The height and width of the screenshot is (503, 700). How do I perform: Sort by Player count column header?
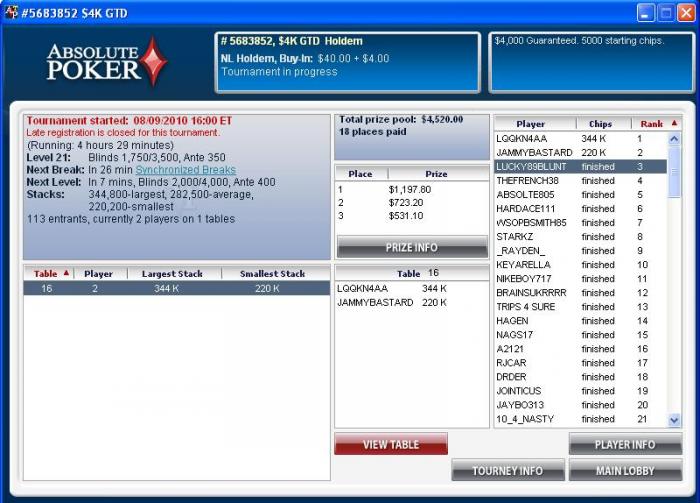coord(100,274)
